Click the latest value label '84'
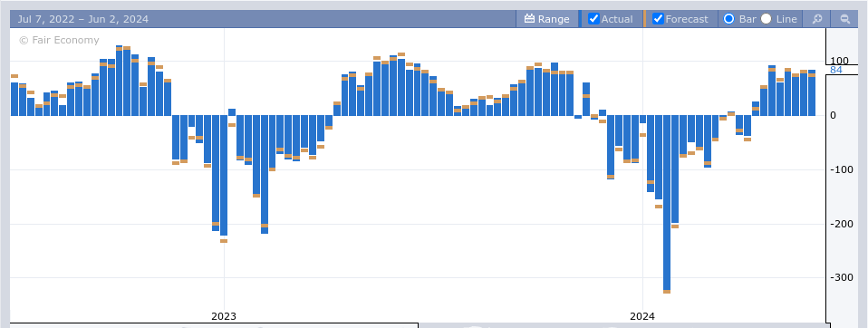The image size is (868, 328). click(x=836, y=70)
